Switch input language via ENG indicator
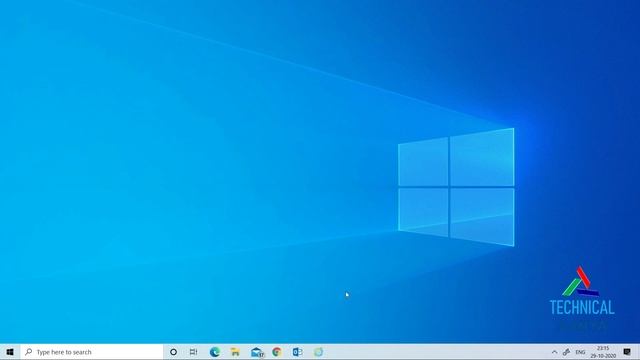 coord(580,352)
